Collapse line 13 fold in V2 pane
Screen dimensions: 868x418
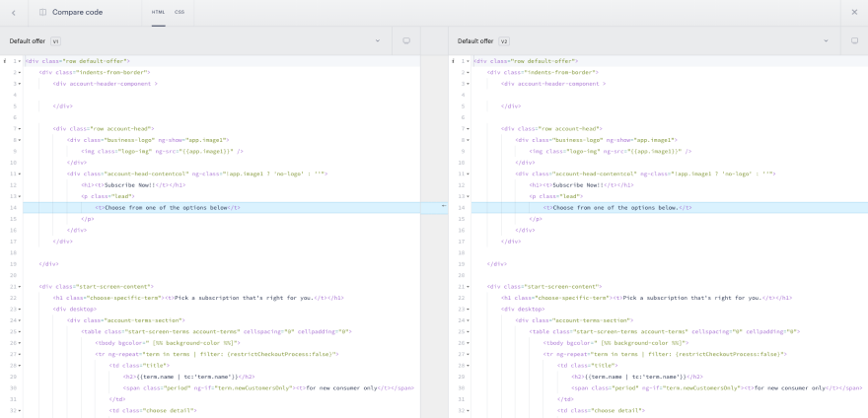469,196
